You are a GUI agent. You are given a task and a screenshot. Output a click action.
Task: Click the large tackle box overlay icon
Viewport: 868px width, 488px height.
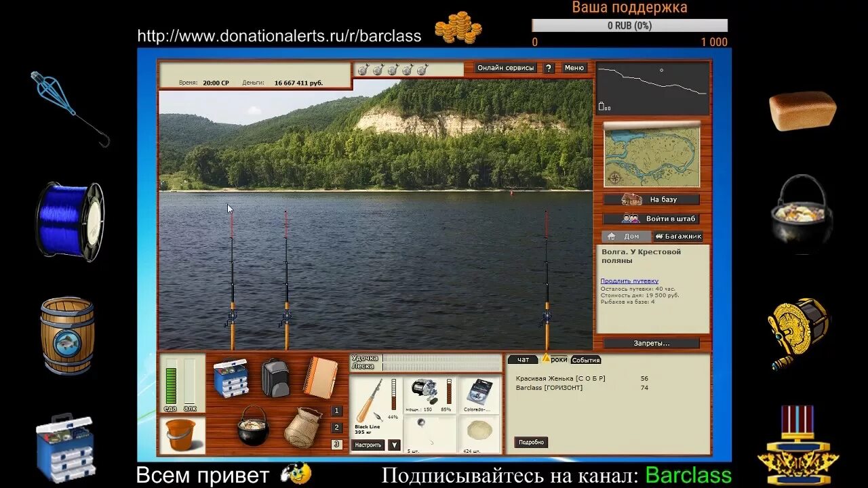(x=66, y=447)
